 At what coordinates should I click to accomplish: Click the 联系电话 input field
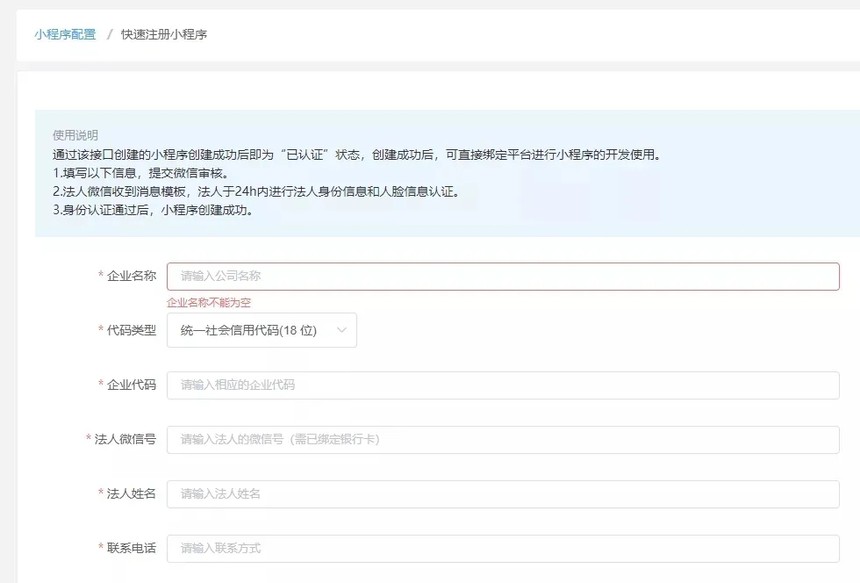click(502, 548)
